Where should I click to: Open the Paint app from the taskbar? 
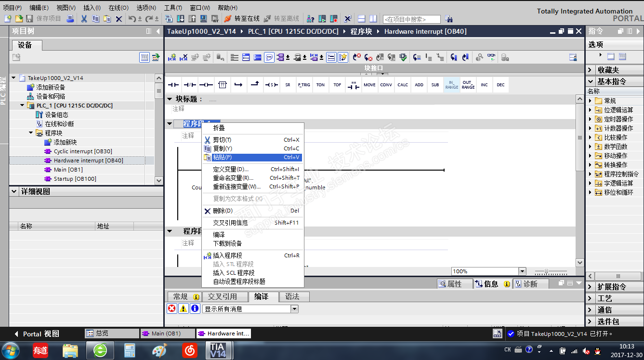[159, 350]
